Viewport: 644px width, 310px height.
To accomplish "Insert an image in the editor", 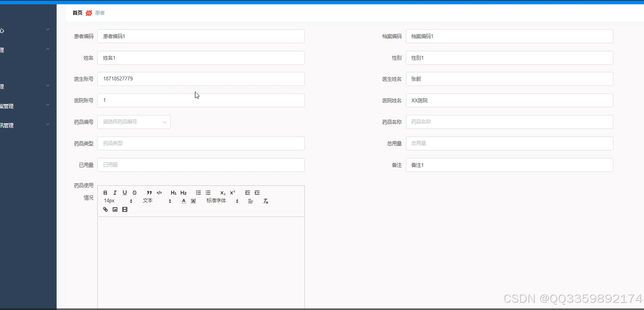I will pyautogui.click(x=115, y=210).
